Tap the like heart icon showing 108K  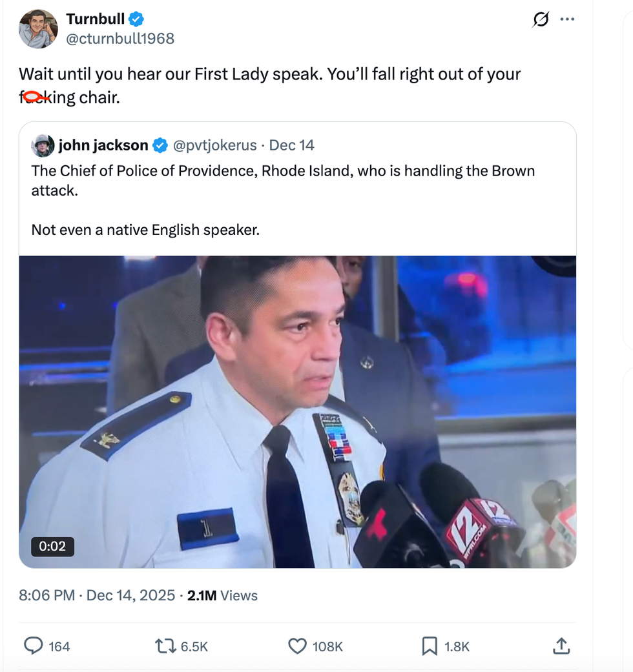pyautogui.click(x=298, y=645)
